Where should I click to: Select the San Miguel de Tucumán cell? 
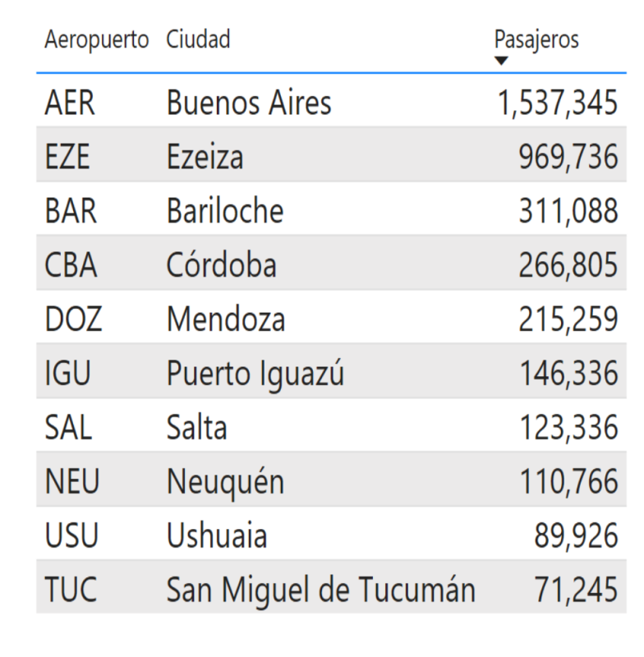pos(320,590)
